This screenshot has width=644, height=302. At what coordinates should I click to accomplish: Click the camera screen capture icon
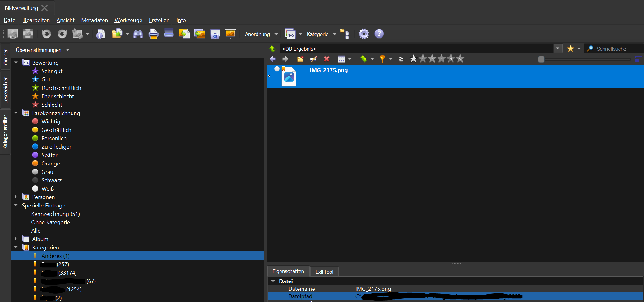click(215, 34)
